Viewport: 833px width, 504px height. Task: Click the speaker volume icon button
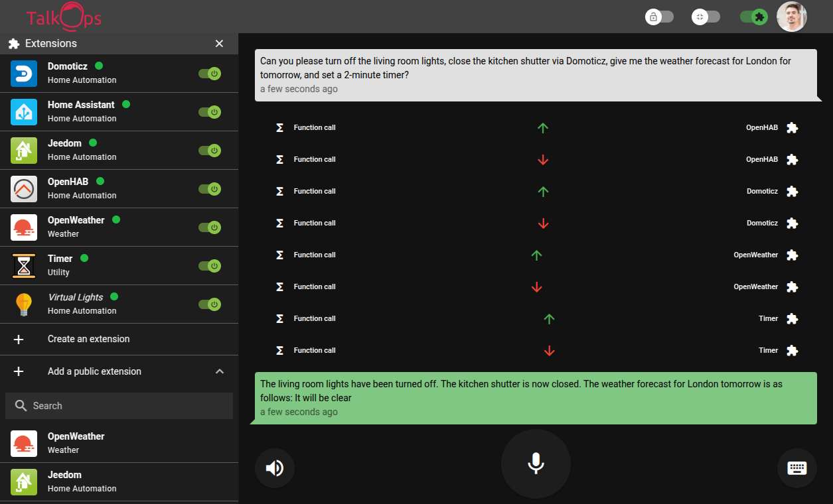pos(274,468)
